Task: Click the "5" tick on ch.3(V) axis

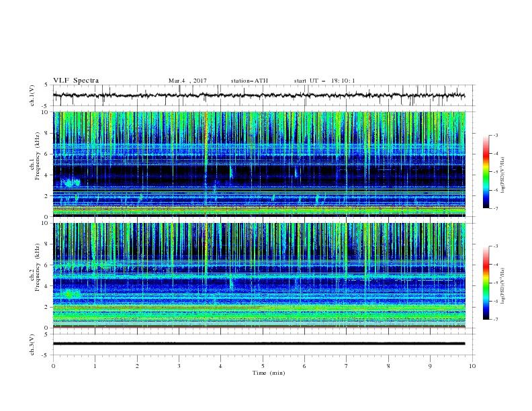Action: click(x=46, y=334)
